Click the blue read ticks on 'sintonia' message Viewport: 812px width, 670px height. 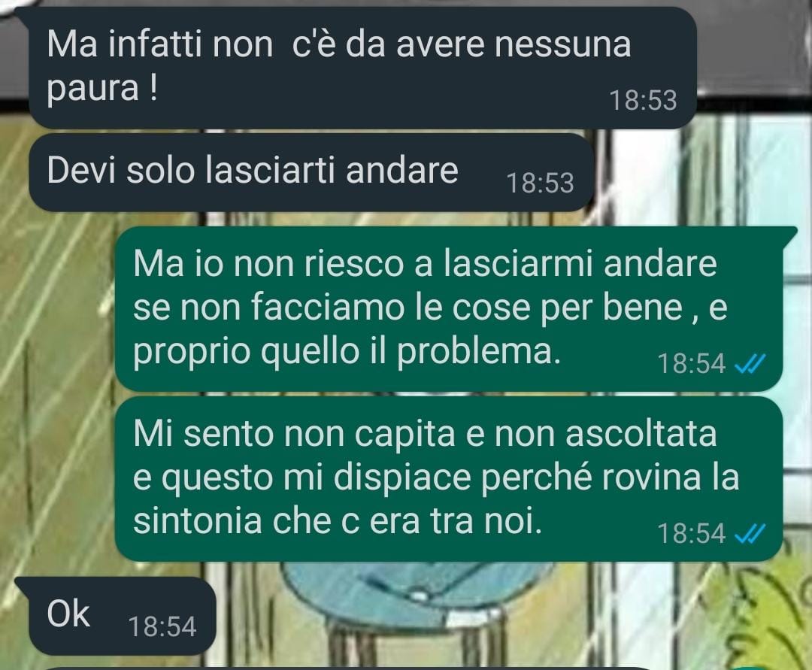click(750, 533)
